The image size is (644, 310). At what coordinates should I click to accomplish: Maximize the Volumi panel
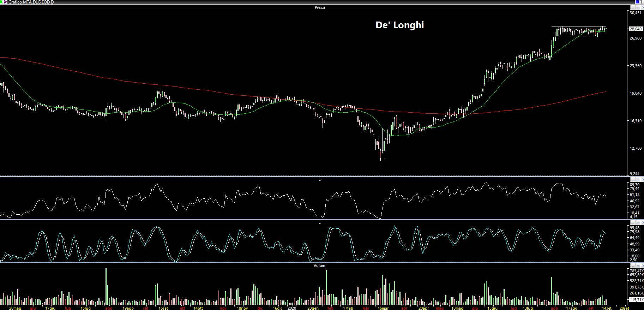(x=638, y=266)
